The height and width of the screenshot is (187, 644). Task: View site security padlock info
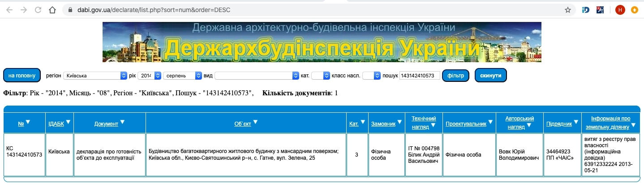pos(69,9)
